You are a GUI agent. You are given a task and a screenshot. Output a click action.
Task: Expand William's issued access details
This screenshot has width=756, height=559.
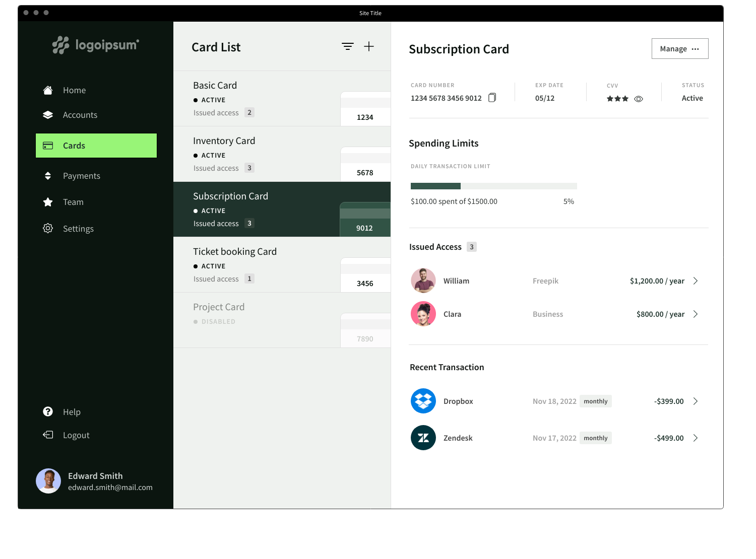pyautogui.click(x=696, y=281)
